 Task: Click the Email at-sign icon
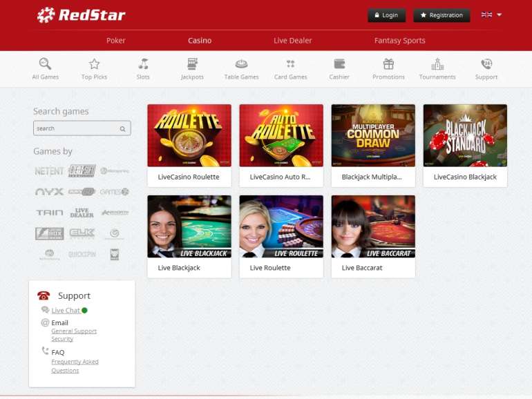point(45,322)
